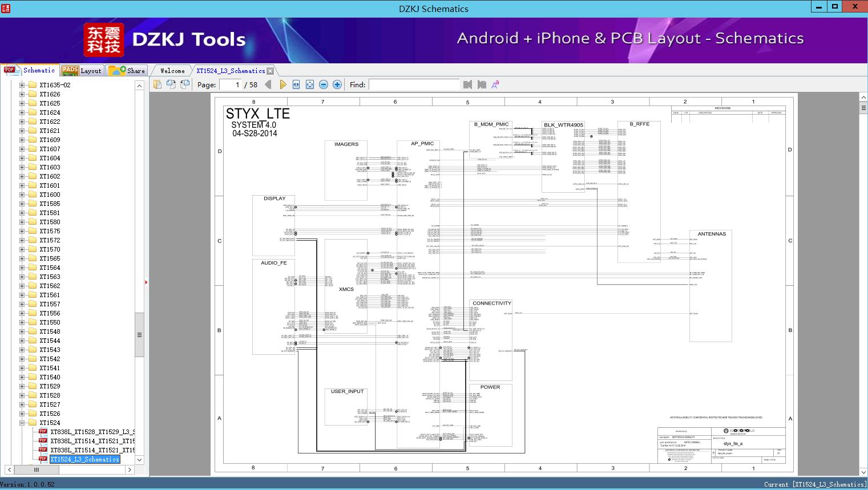This screenshot has height=490, width=868.
Task: Collapse the XT1524 folder
Action: pos(22,423)
